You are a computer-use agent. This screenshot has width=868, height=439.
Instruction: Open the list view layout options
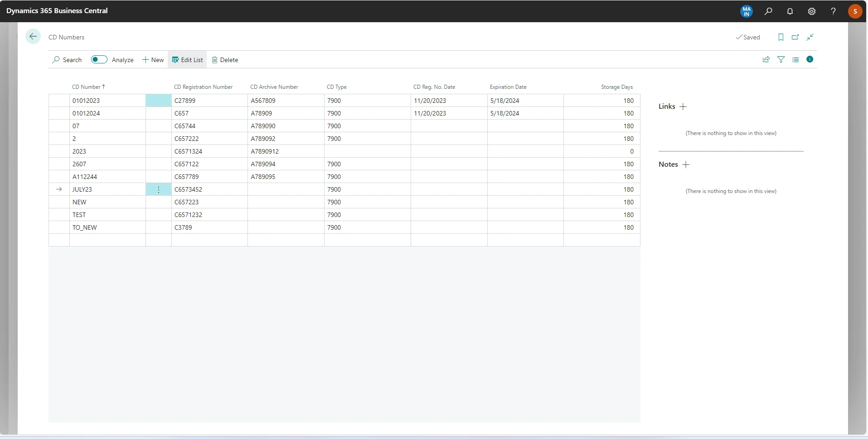(795, 59)
